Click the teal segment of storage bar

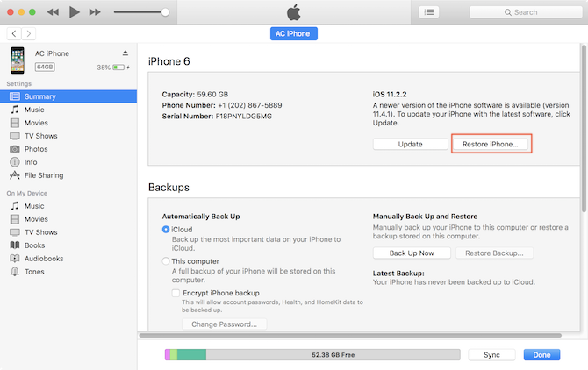pos(191,354)
